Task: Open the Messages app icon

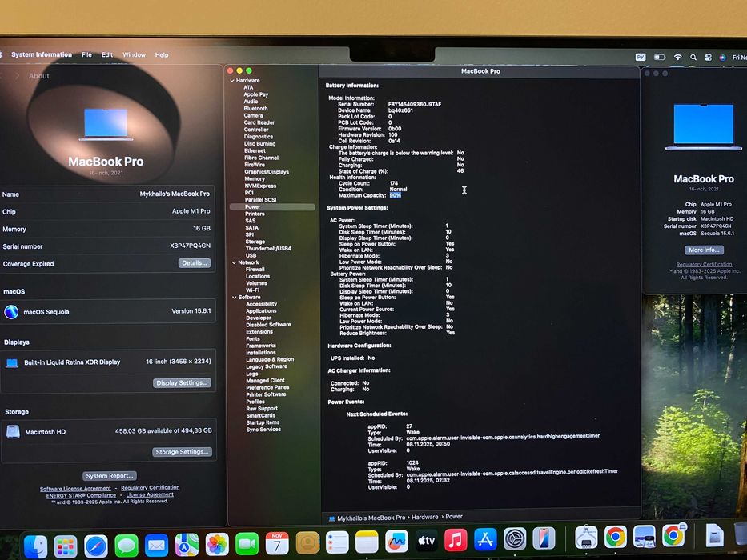Action: [x=127, y=546]
